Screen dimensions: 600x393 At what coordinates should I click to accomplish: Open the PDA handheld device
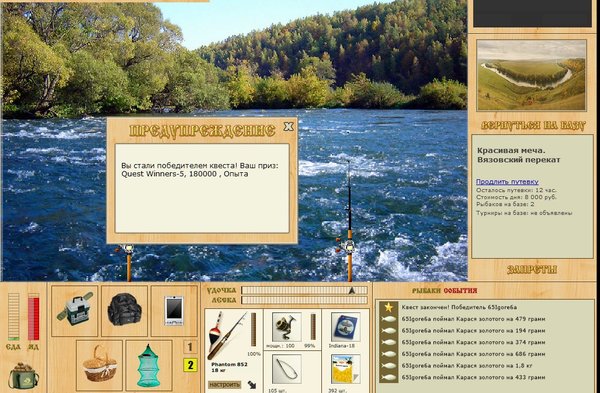point(174,311)
